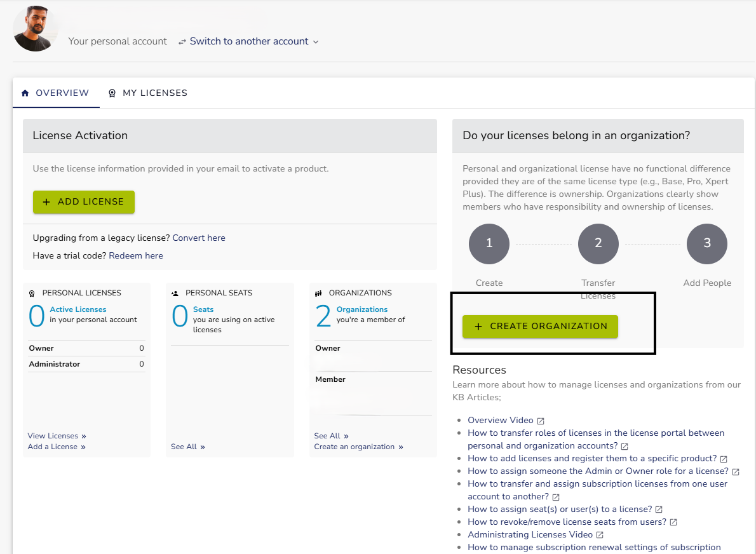Click the swap arrows icon beside Switch account

pyautogui.click(x=182, y=42)
